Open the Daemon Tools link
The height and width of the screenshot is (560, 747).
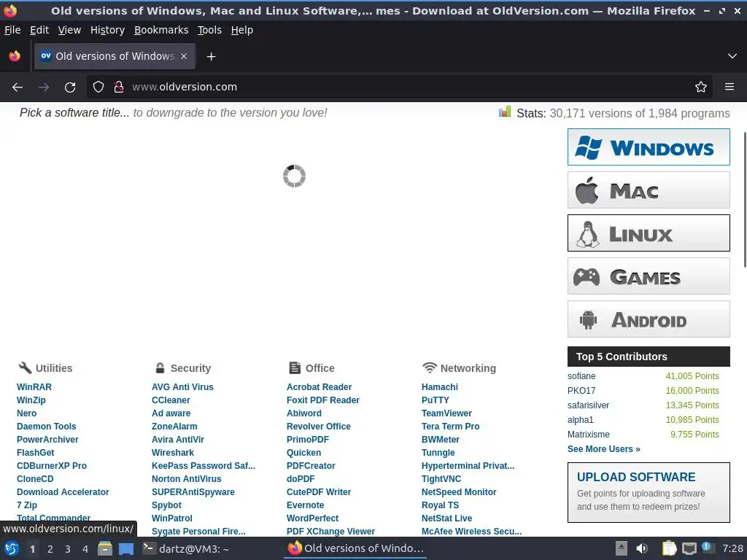coord(46,427)
